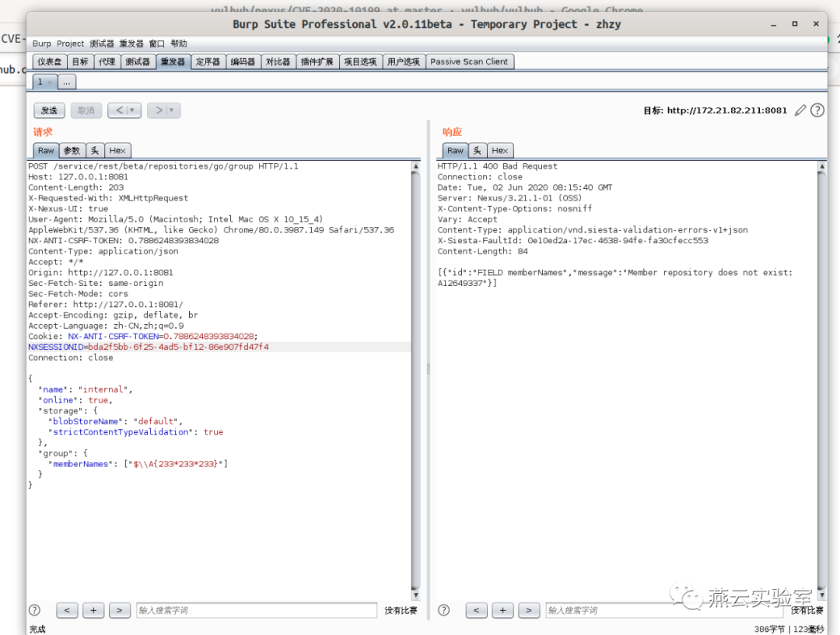
Task: Add new repeater tab with ellipsis
Action: point(66,82)
